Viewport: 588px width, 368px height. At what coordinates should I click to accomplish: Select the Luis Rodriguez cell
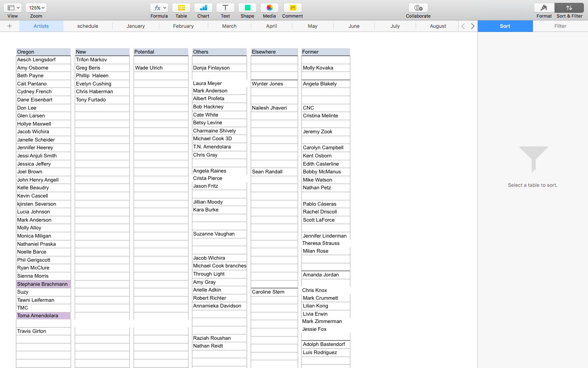coord(326,352)
